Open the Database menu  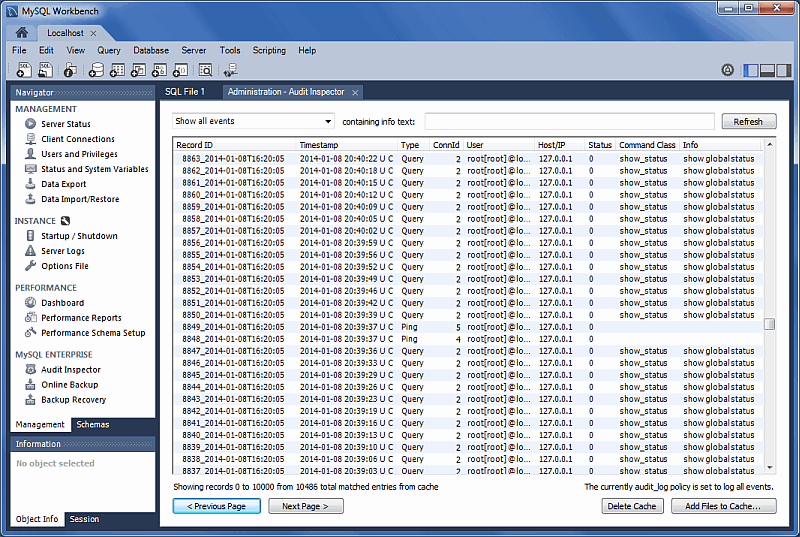coord(151,50)
